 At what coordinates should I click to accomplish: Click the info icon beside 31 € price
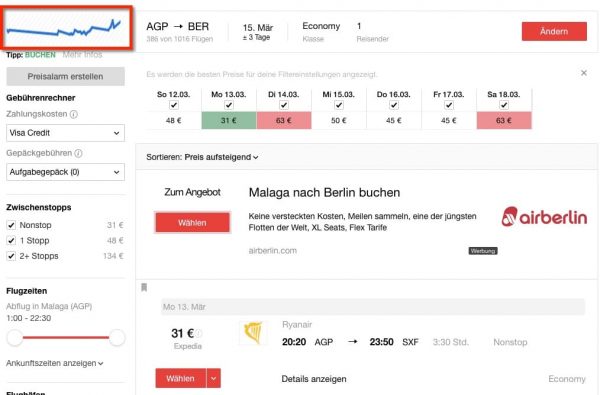(x=199, y=333)
